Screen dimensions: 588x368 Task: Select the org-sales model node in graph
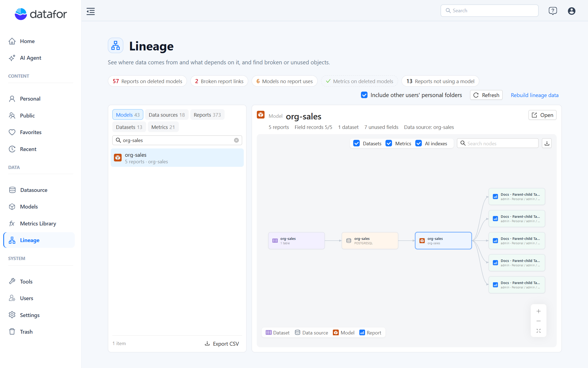click(443, 241)
